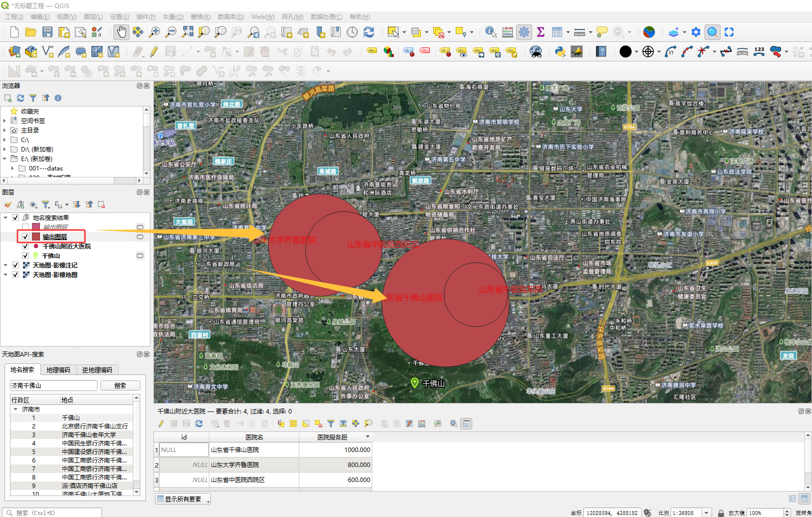Viewport: 812px width, 517px height.
Task: Hide the 千佛山附近大医院 layer
Action: coord(25,246)
